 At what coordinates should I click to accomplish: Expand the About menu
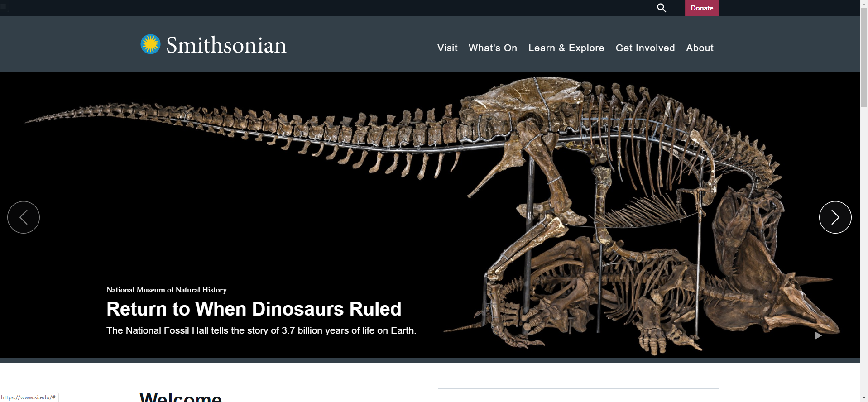pyautogui.click(x=700, y=48)
